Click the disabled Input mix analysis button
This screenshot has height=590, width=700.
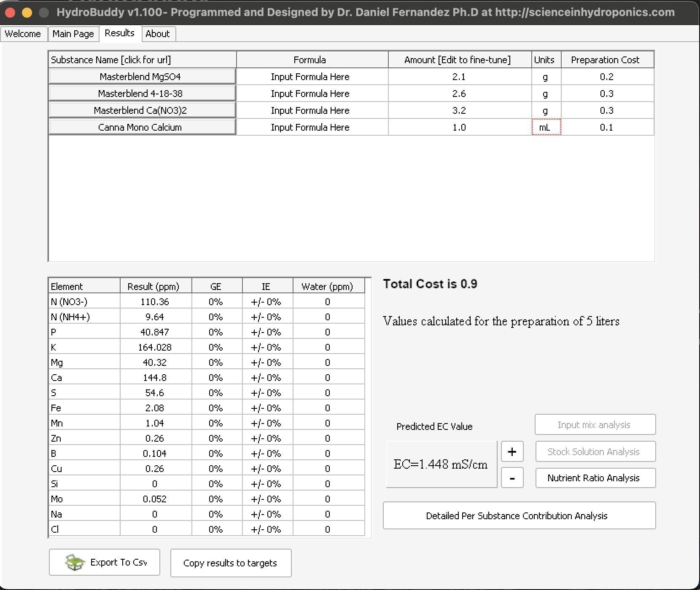595,425
